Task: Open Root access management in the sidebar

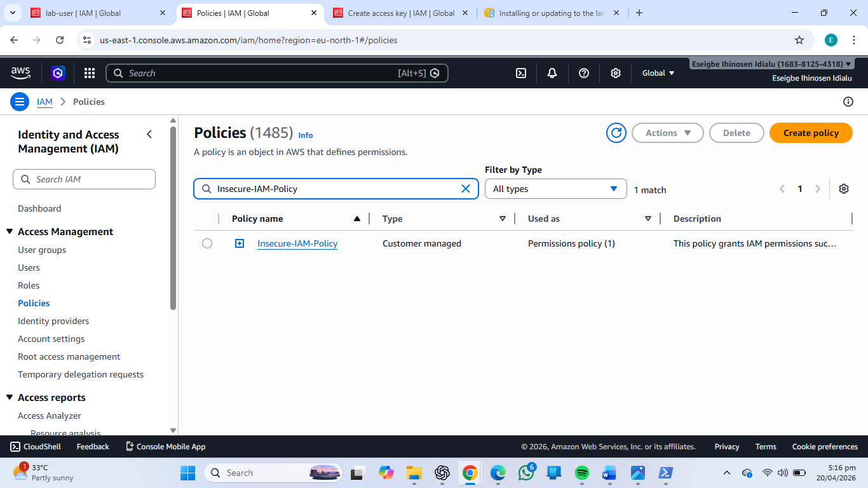Action: click(69, 356)
